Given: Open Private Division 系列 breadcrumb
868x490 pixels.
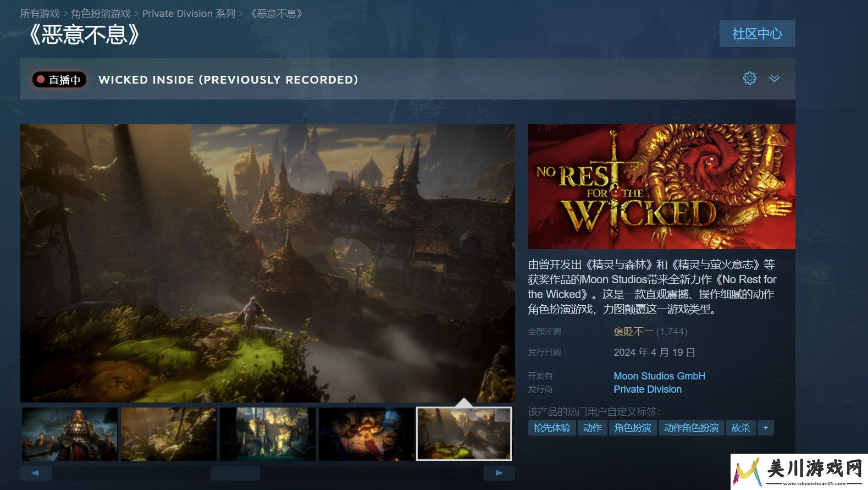Looking at the screenshot, I should (189, 13).
